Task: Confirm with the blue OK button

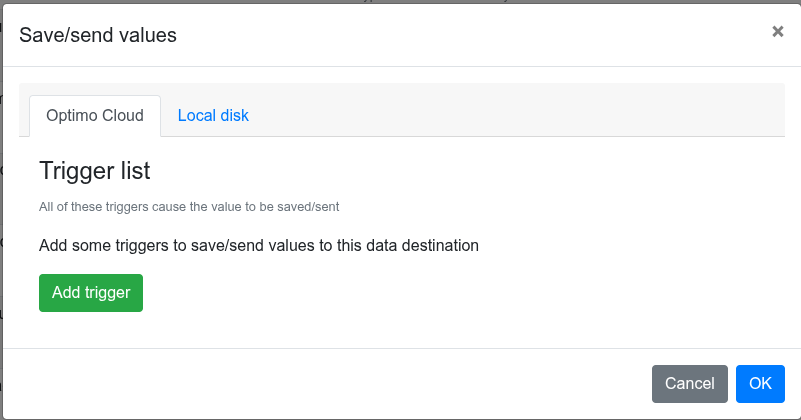Action: pyautogui.click(x=760, y=383)
